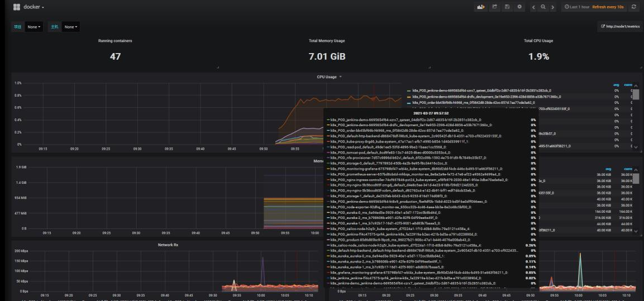Sort Memory legend by avg column
This screenshot has height=301, width=644.
(x=608, y=169)
